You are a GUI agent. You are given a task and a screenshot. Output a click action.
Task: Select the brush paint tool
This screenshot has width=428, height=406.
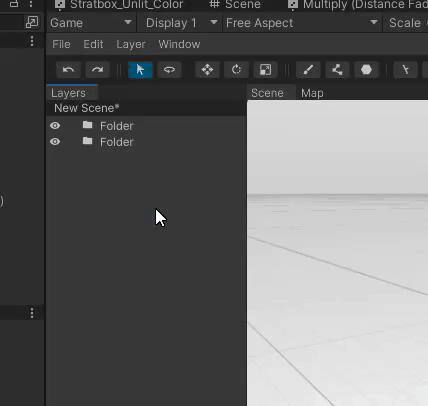point(308,70)
